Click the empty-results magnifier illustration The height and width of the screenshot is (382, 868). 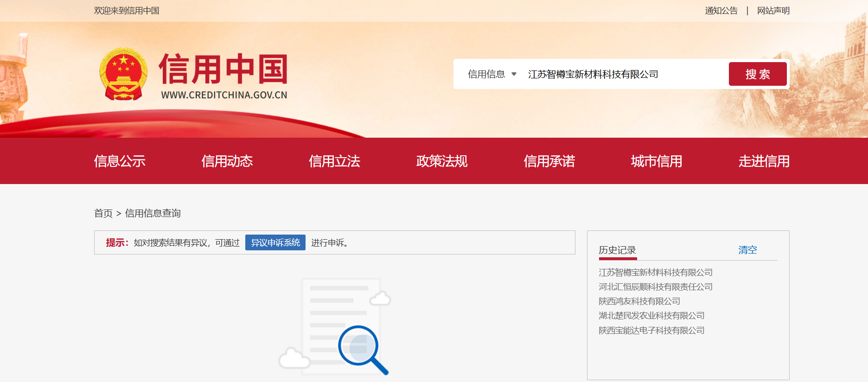pos(335,326)
